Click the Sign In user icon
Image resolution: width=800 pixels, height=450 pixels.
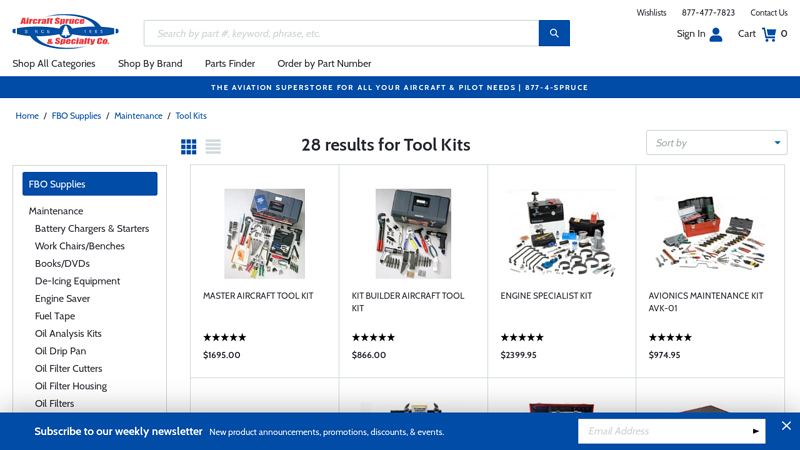tap(716, 34)
